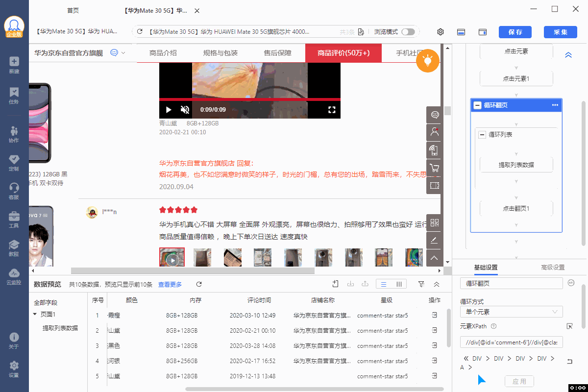Viewport: 588px width, 392px height.
Task: Click the filter icon in data preview
Action: coord(421,284)
